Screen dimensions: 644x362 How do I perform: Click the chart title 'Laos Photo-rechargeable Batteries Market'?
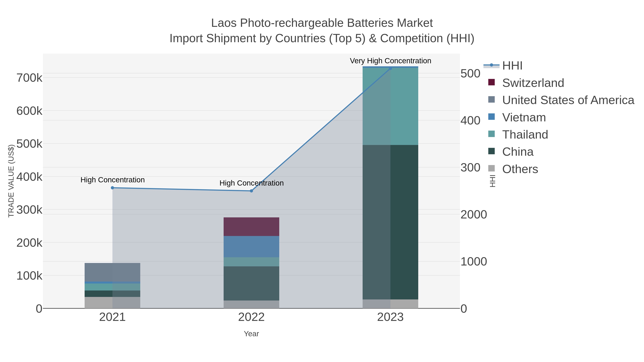[x=322, y=23]
